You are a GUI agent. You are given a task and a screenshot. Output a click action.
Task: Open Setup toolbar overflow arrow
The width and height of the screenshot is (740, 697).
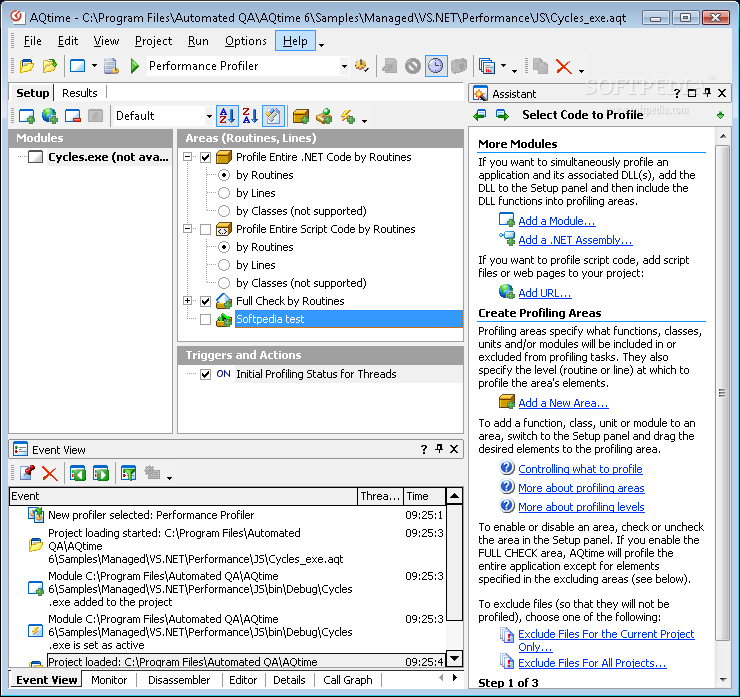(365, 121)
